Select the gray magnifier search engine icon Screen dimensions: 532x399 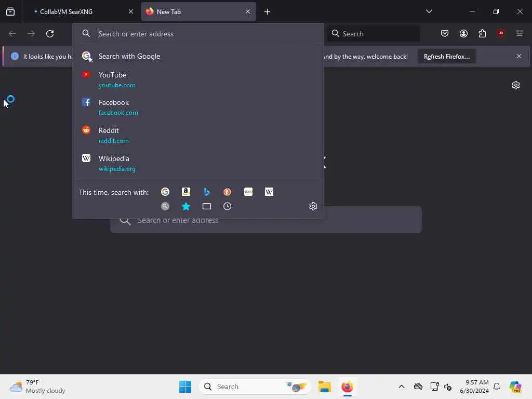tap(165, 206)
